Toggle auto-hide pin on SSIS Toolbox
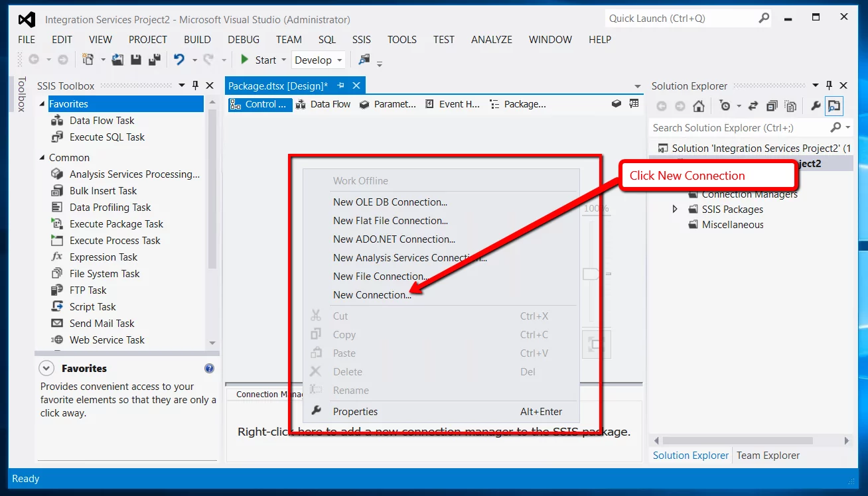 pos(196,86)
